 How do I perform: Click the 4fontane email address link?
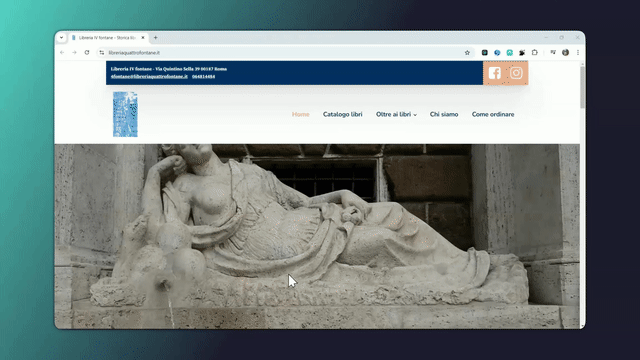(x=149, y=76)
